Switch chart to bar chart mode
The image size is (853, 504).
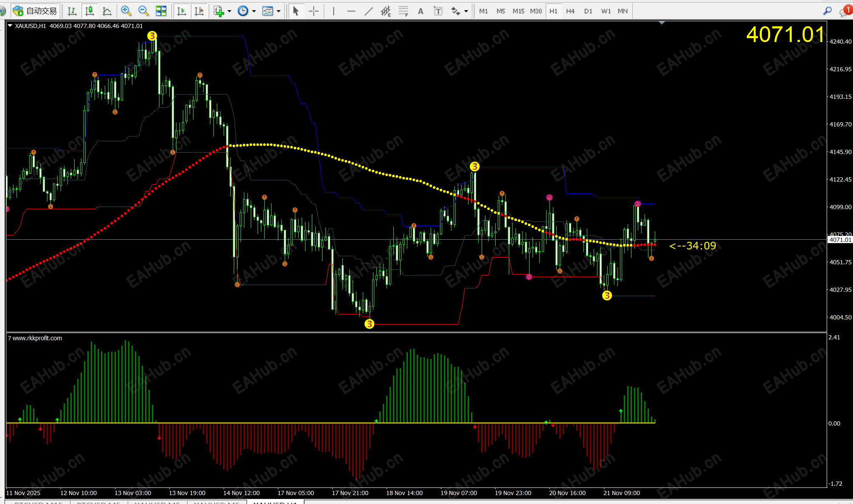[x=72, y=11]
